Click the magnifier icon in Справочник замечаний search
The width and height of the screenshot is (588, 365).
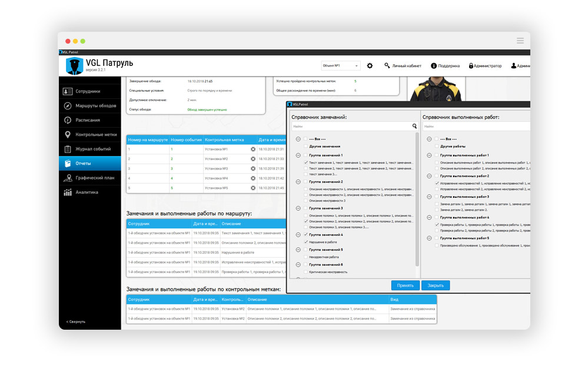coord(414,126)
